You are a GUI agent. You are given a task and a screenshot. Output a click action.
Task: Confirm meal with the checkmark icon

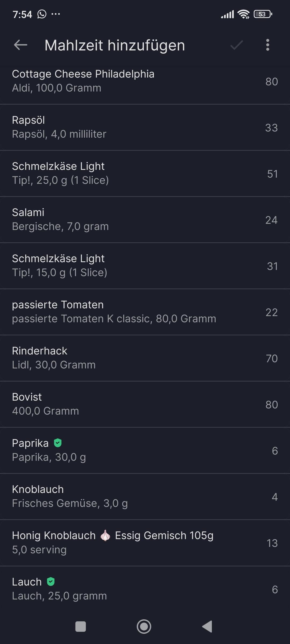pos(237,45)
